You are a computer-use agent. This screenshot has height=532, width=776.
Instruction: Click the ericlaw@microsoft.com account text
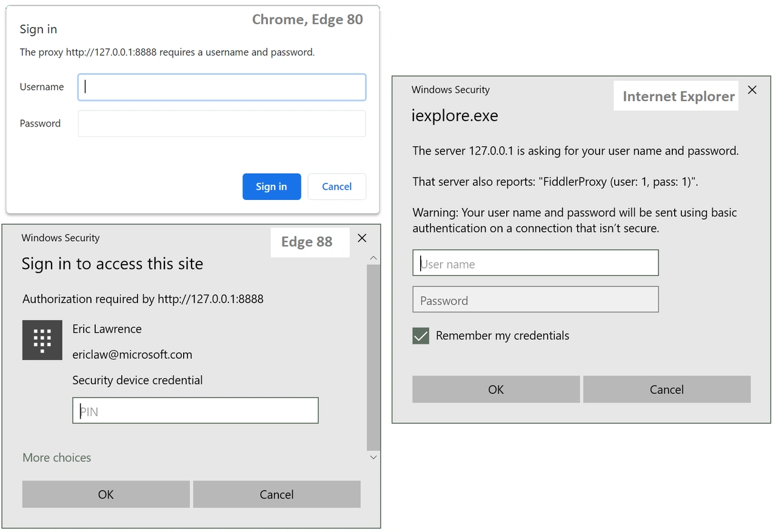click(132, 355)
